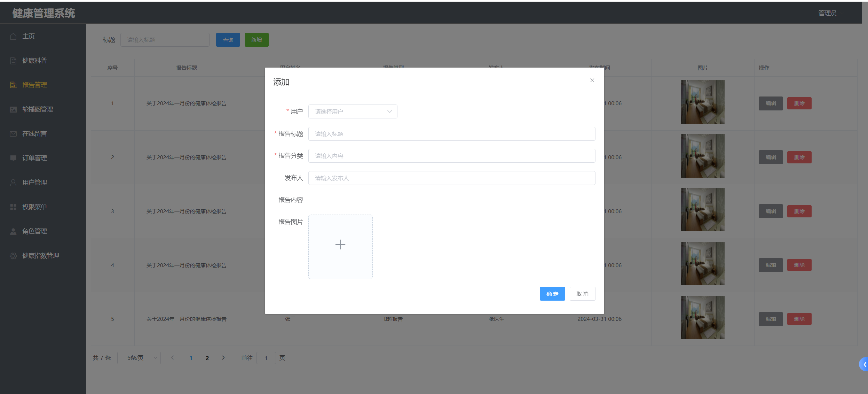Image resolution: width=868 pixels, height=394 pixels.
Task: Click the 确定 button in dialog
Action: (x=552, y=294)
